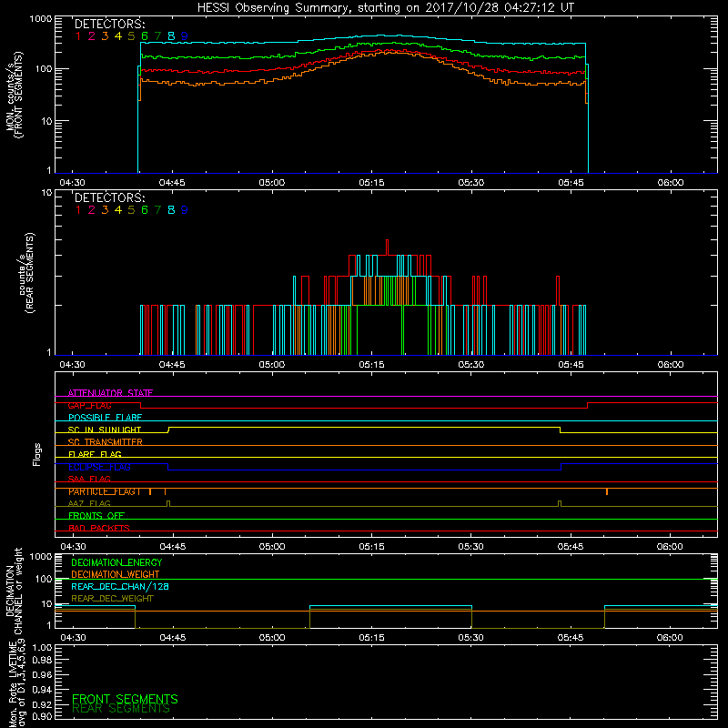
Task: Click 05:15 tick label under front segments plot
Action: click(x=371, y=183)
